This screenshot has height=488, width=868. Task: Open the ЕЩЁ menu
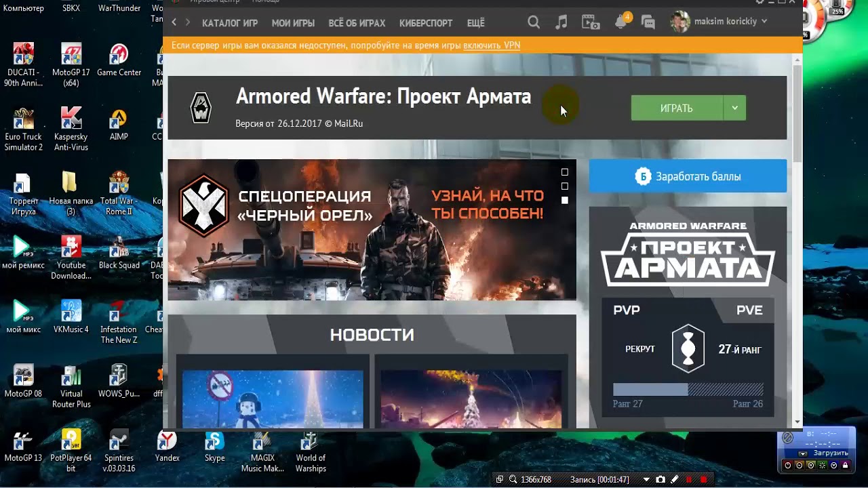click(x=476, y=23)
